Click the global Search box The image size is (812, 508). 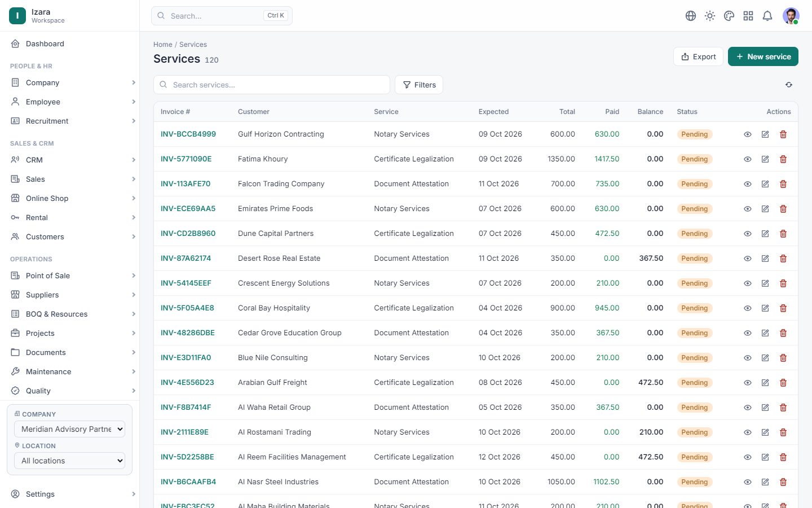pyautogui.click(x=222, y=16)
